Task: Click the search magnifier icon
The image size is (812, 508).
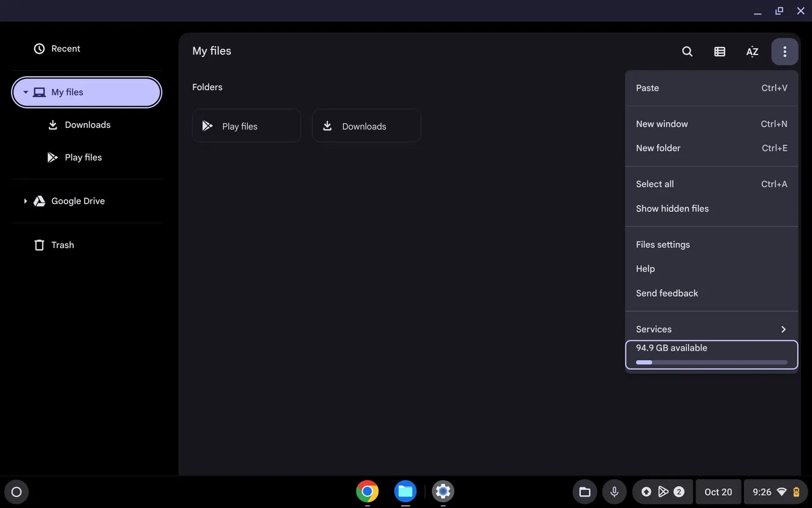Action: (687, 52)
